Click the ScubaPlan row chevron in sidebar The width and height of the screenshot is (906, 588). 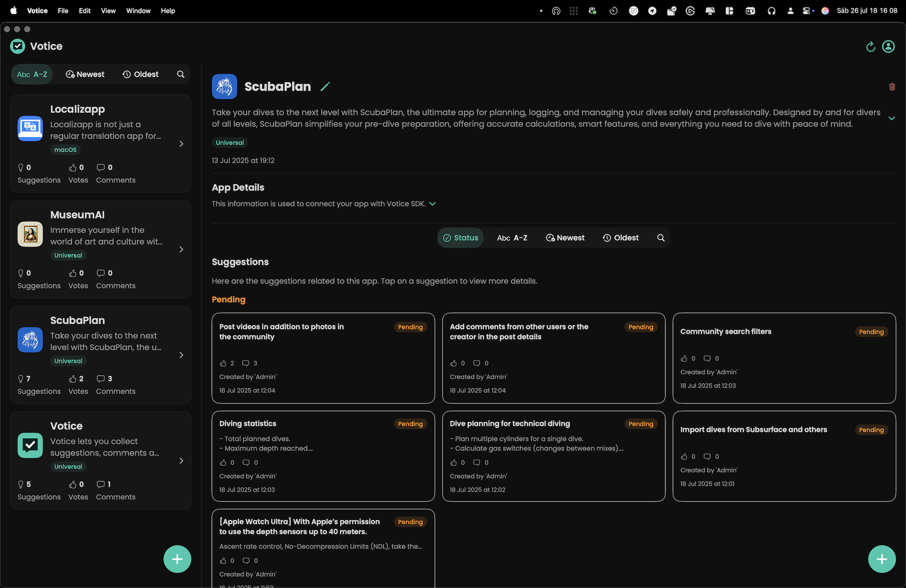[x=181, y=355]
